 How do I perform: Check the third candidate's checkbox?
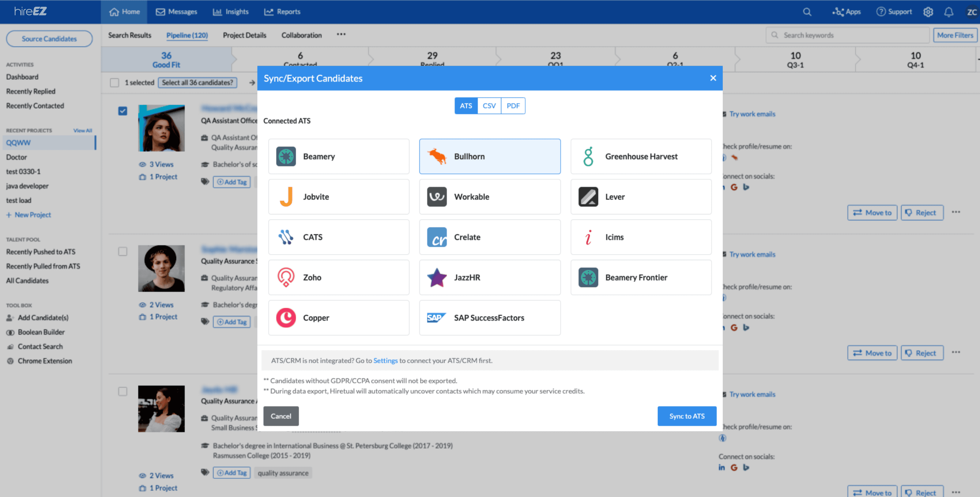coord(123,391)
